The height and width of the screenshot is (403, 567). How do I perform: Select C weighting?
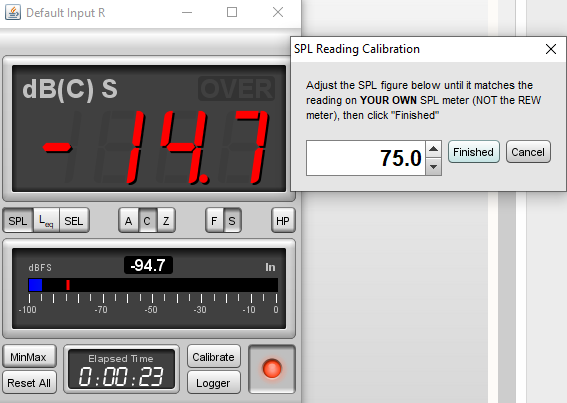[x=147, y=220]
